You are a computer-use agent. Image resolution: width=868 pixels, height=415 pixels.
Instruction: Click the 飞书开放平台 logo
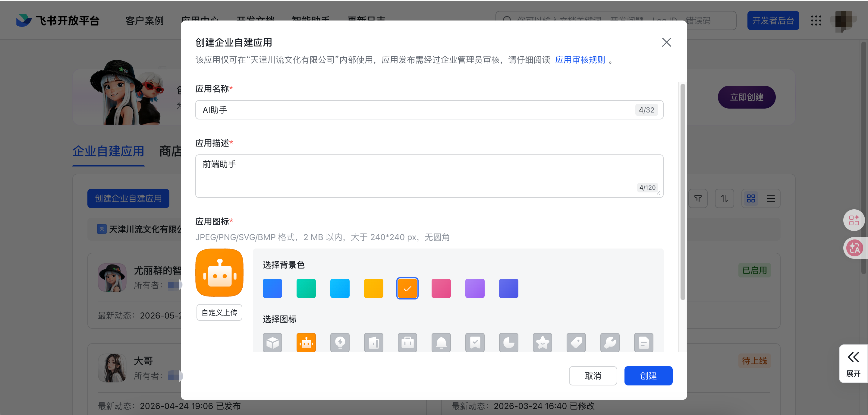tap(58, 21)
